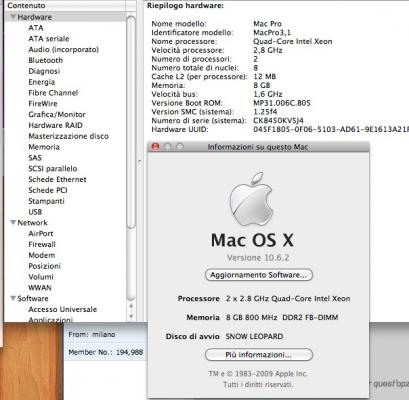This screenshot has width=409, height=400.
Task: Click Aggiornamento Software button
Action: click(x=259, y=275)
